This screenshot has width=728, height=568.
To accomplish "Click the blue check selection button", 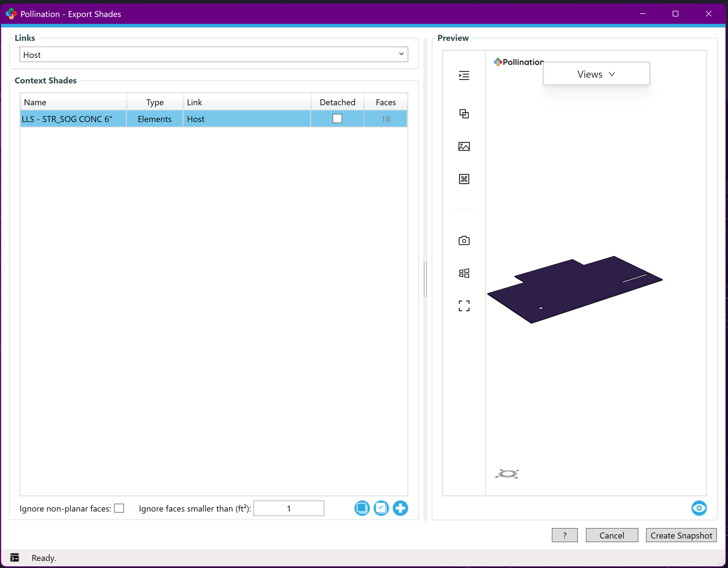I will (381, 508).
